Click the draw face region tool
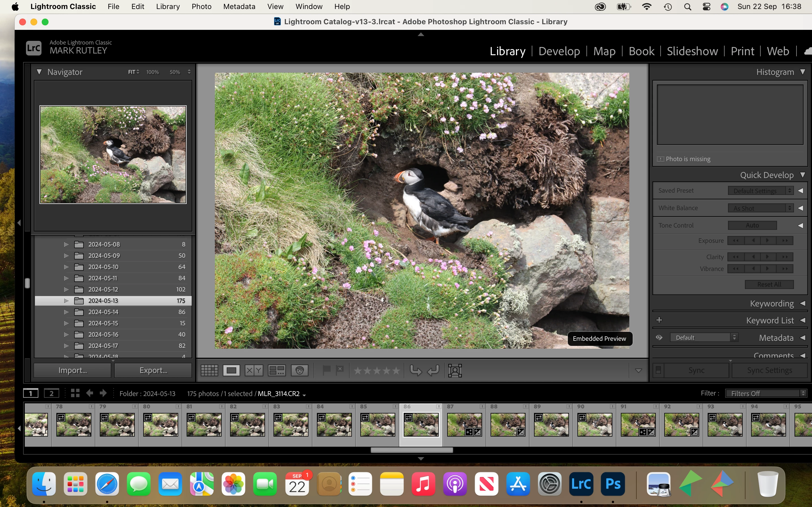Screen dimensions: 812x507 [455, 370]
